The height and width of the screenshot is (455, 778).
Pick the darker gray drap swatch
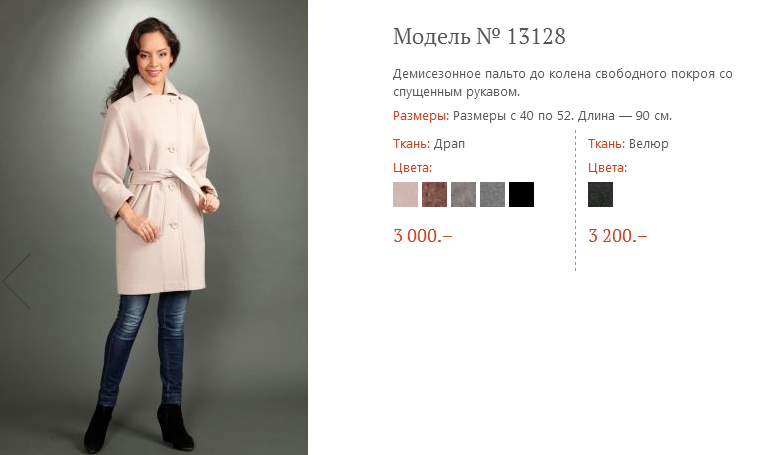pyautogui.click(x=492, y=194)
